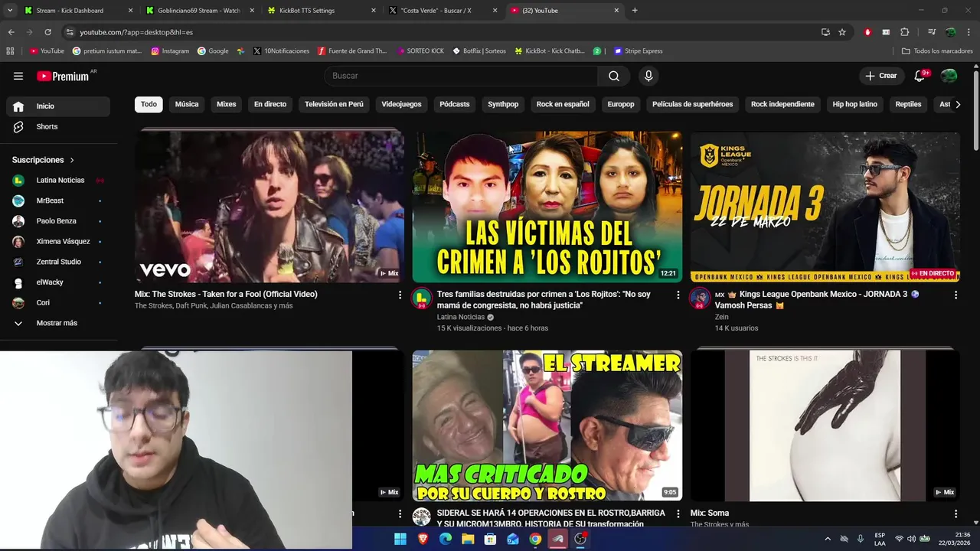Open Ximena Vásquez subscription channel
Viewport: 980px width, 551px height.
tap(58, 241)
